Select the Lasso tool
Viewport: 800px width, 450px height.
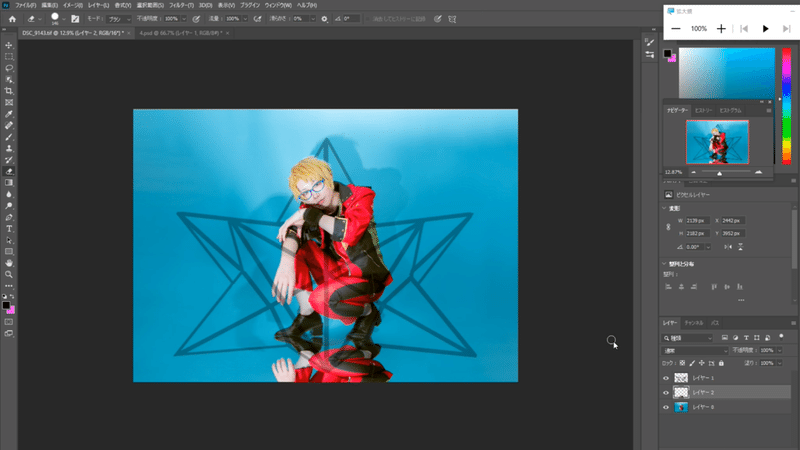point(9,68)
